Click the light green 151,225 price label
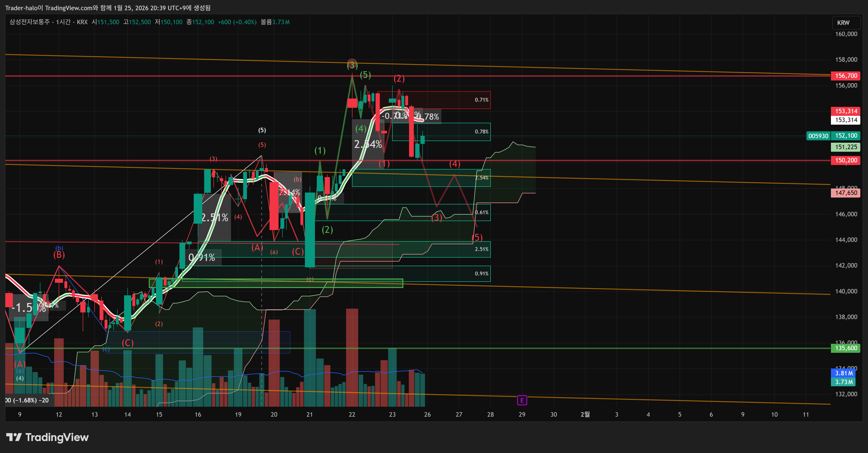Screen dimensions: 868x453 846,147
